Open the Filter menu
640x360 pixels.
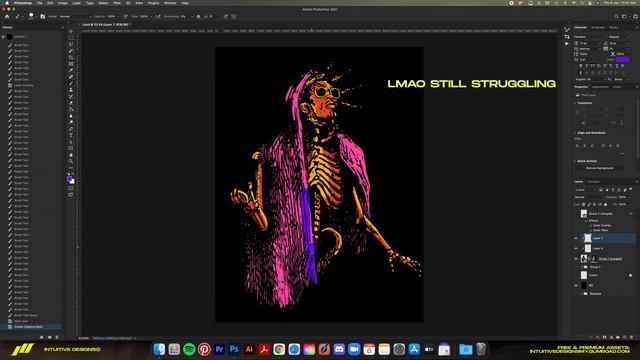117,3
